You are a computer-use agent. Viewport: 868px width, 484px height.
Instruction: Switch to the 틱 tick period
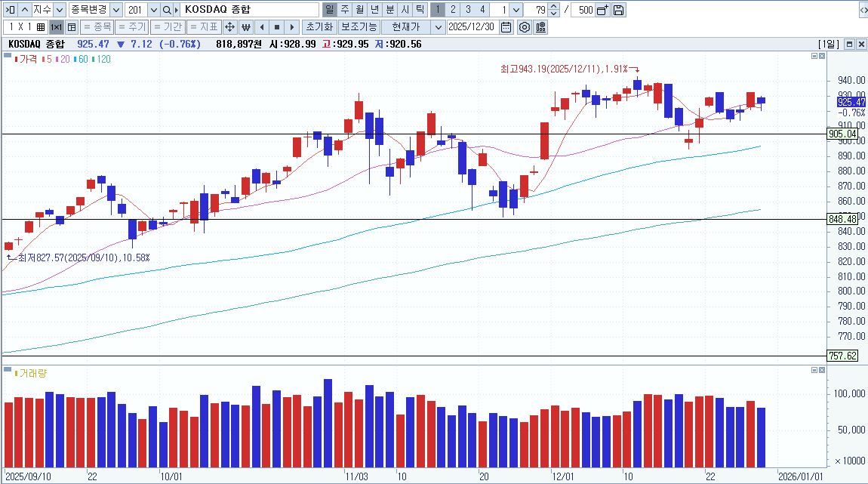click(420, 9)
